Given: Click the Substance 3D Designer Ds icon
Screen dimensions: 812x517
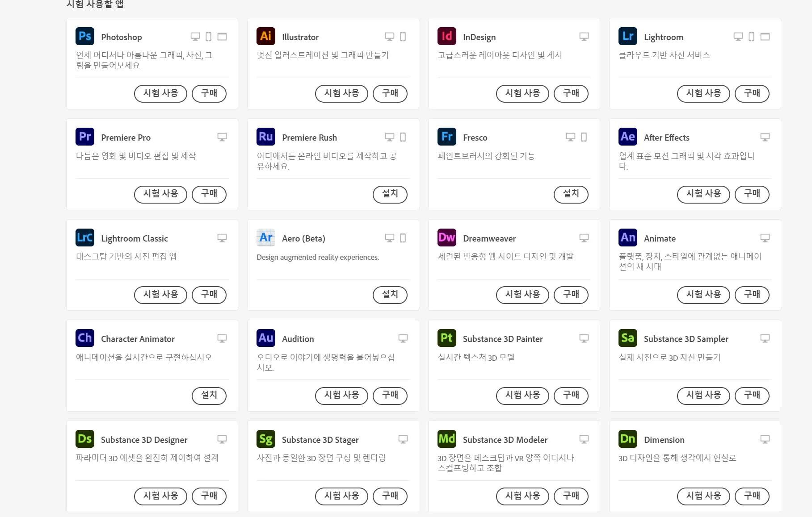Looking at the screenshot, I should point(85,439).
